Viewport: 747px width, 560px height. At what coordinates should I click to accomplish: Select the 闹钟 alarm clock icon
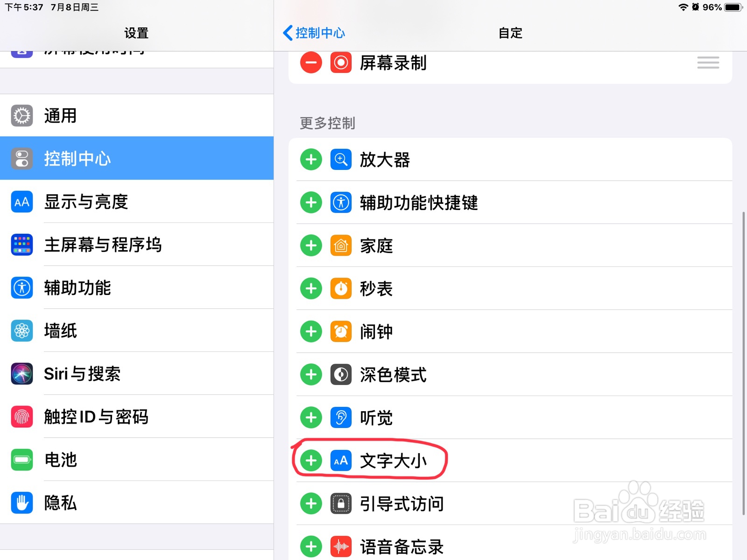[341, 331]
